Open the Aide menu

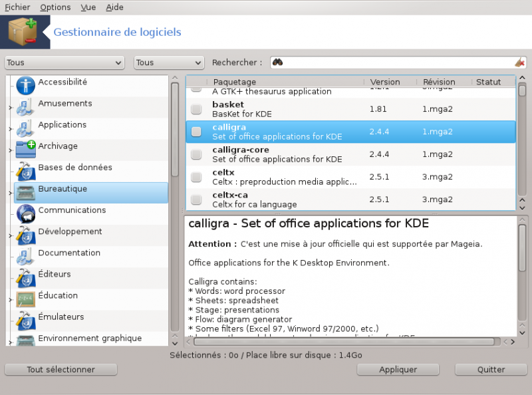(x=114, y=7)
